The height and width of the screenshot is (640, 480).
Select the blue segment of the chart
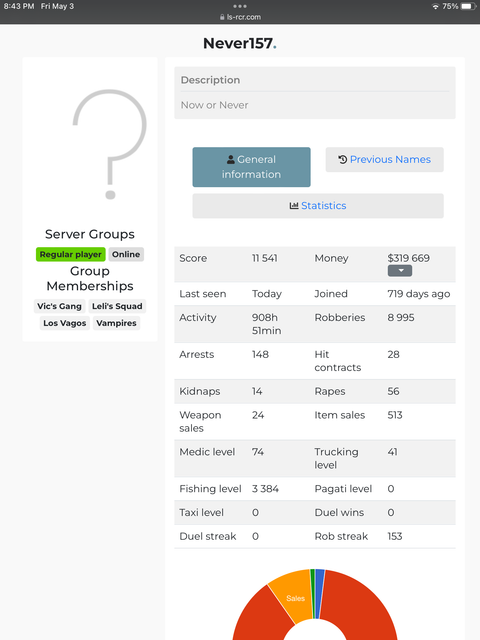click(320, 593)
